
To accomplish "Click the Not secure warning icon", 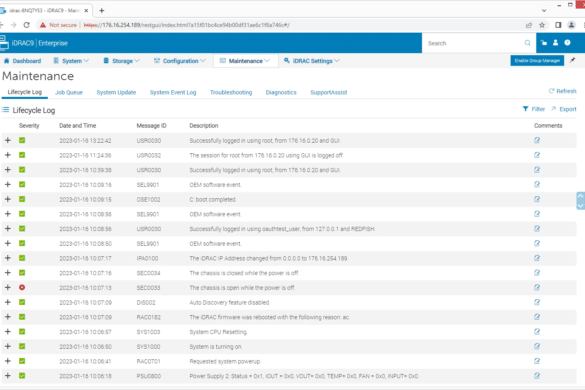I will pos(43,25).
